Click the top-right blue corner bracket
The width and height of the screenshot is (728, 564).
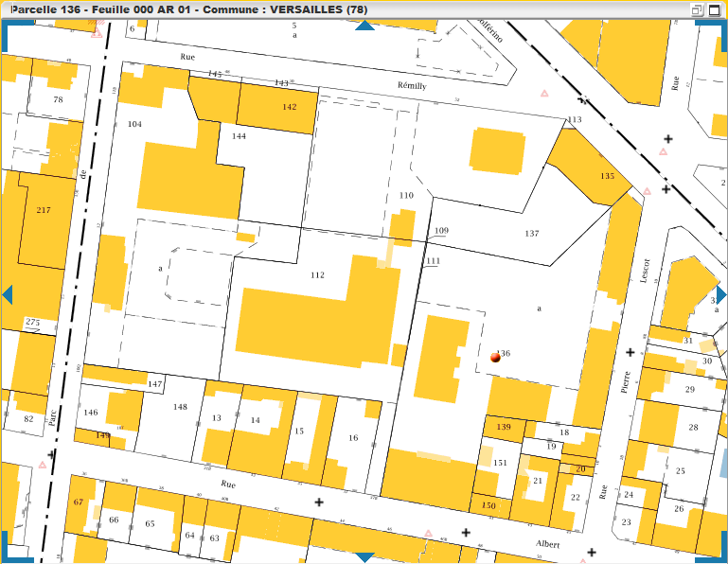719,30
